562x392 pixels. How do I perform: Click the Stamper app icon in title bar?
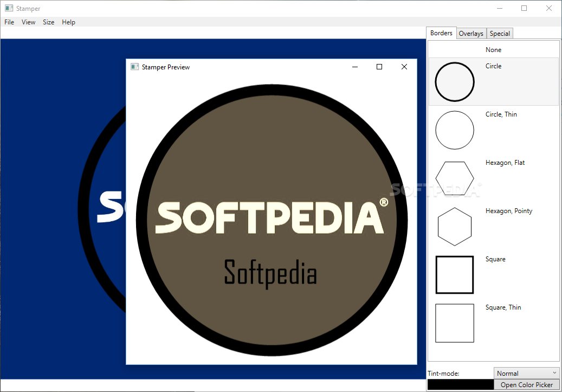point(9,8)
